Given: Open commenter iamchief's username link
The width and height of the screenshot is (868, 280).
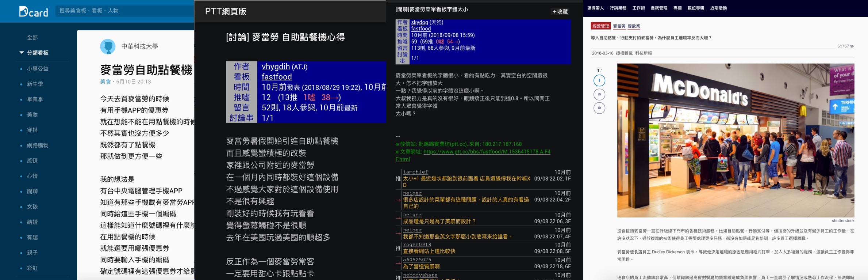Looking at the screenshot, I should click(x=415, y=172).
